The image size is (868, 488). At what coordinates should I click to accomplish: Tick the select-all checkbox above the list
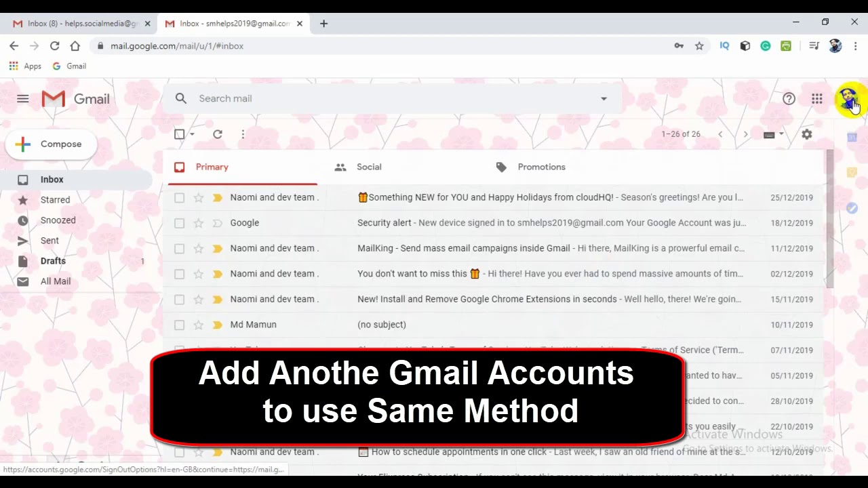[179, 134]
